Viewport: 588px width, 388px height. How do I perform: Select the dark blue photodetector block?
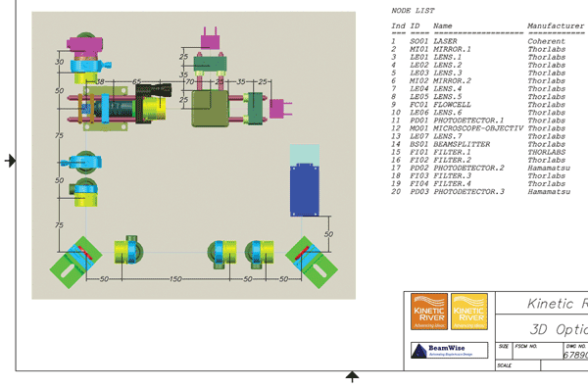[305, 190]
